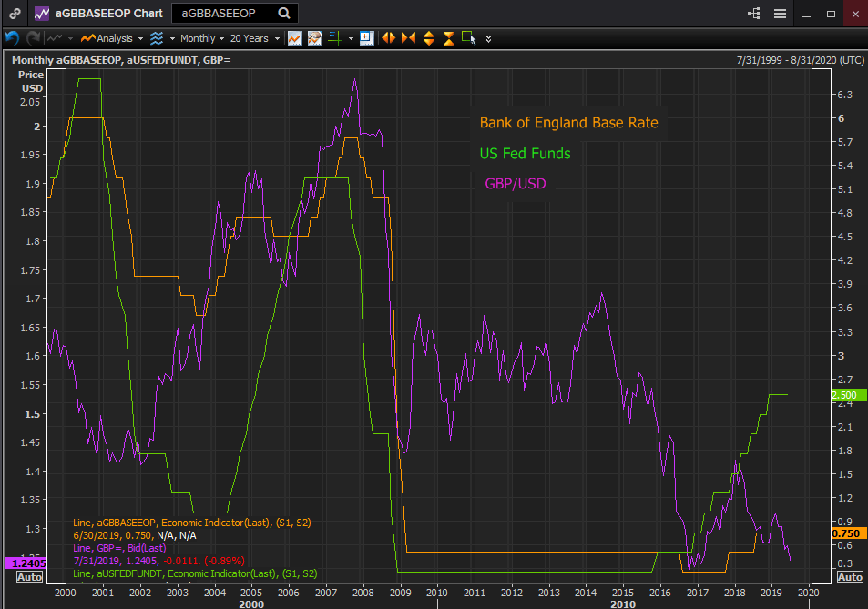Click the magnifier search icon
Image resolution: width=868 pixels, height=609 pixels.
point(284,14)
